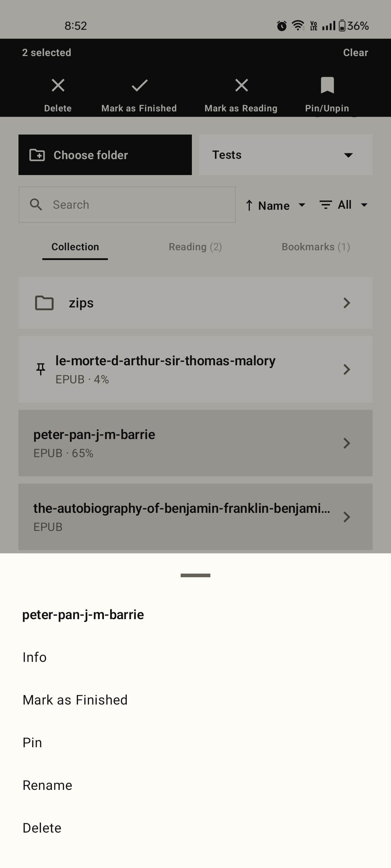Tap the pin icon beside le-morte-d-arthur
The image size is (391, 868).
click(41, 369)
